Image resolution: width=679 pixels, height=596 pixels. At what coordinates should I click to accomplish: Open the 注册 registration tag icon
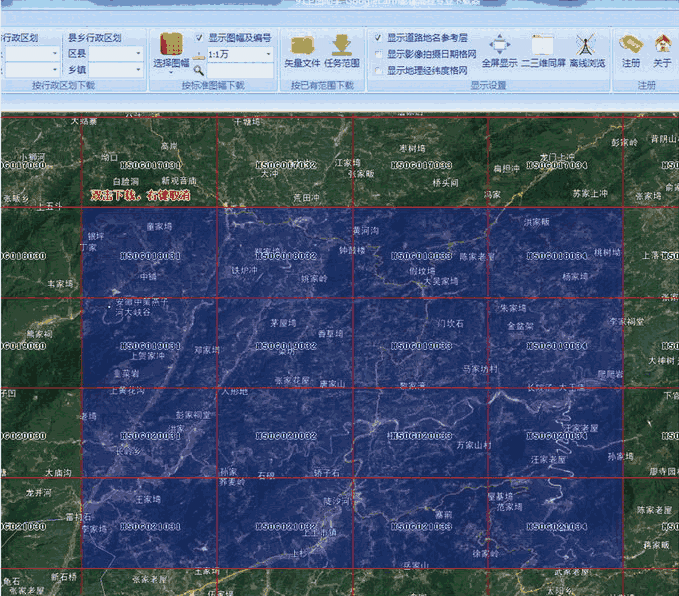[x=630, y=44]
